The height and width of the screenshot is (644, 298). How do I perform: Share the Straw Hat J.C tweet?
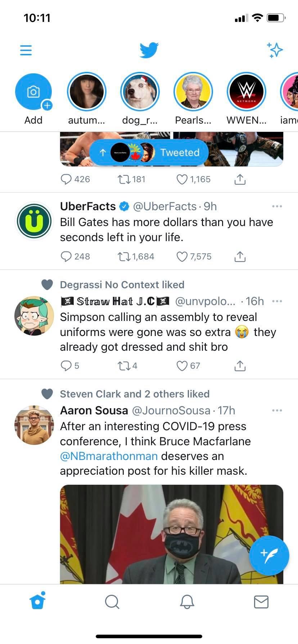point(240,366)
